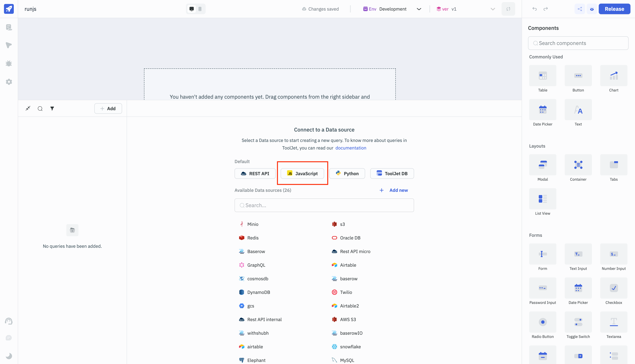Open global settings gear in left sidebar
The height and width of the screenshot is (364, 635).
9,82
